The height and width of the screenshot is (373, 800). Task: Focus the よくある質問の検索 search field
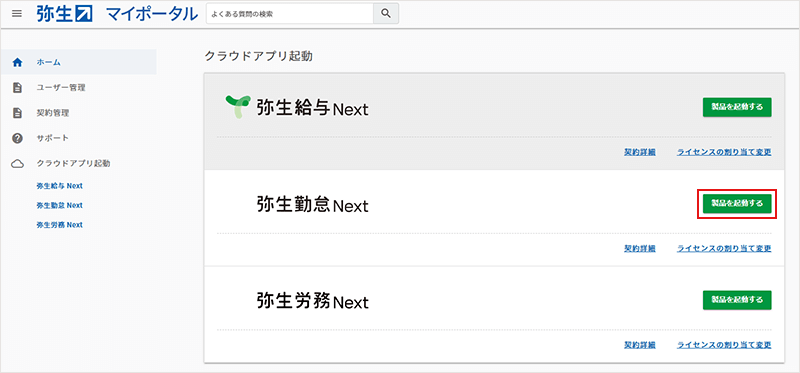[x=290, y=14]
